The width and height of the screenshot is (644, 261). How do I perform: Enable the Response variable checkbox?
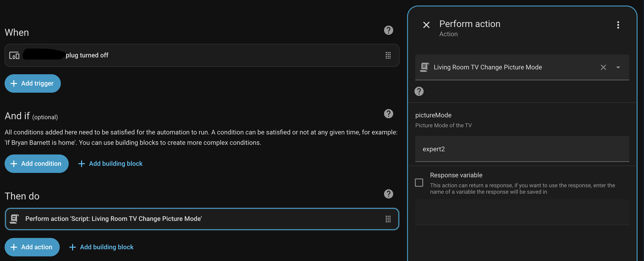[x=419, y=183]
